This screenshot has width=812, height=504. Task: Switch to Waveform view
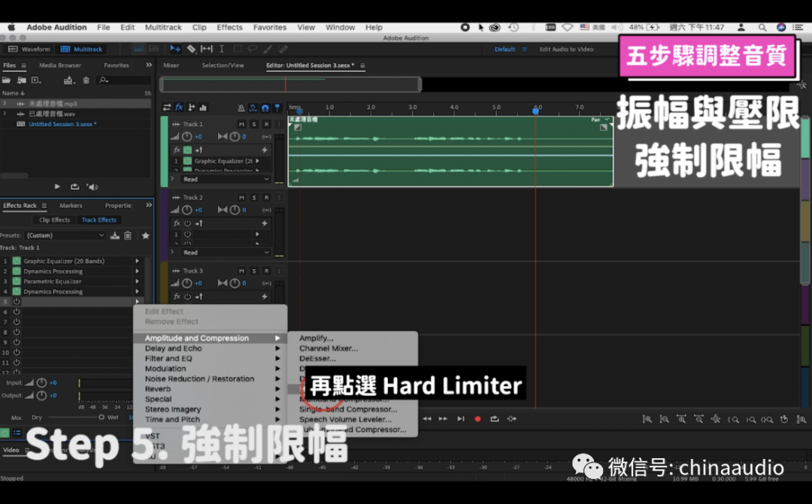click(29, 49)
